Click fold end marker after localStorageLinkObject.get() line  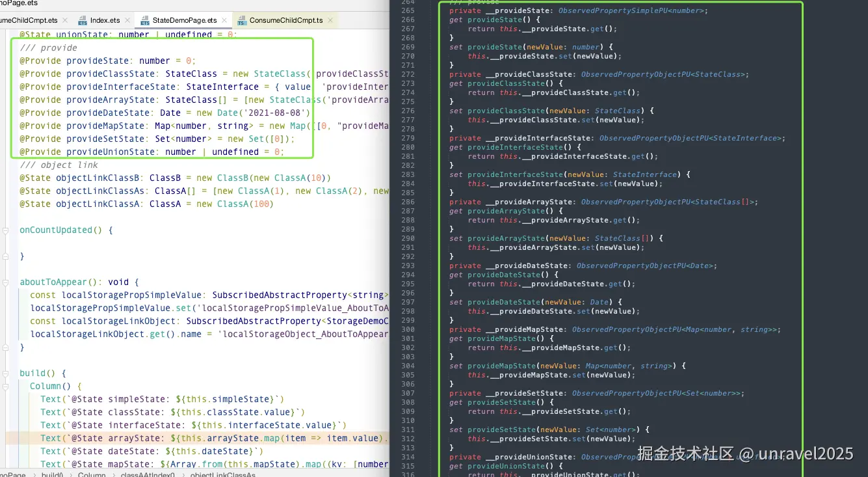click(x=5, y=348)
